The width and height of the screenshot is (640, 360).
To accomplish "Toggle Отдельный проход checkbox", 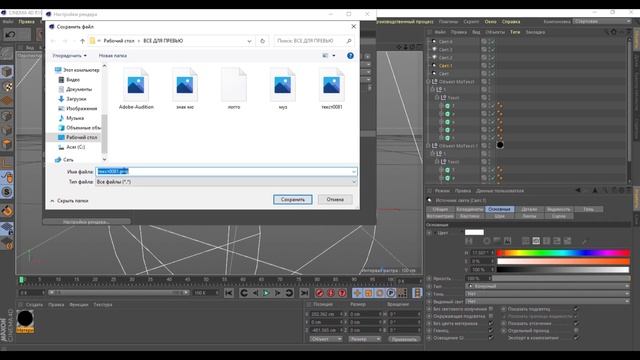I will (x=576, y=331).
